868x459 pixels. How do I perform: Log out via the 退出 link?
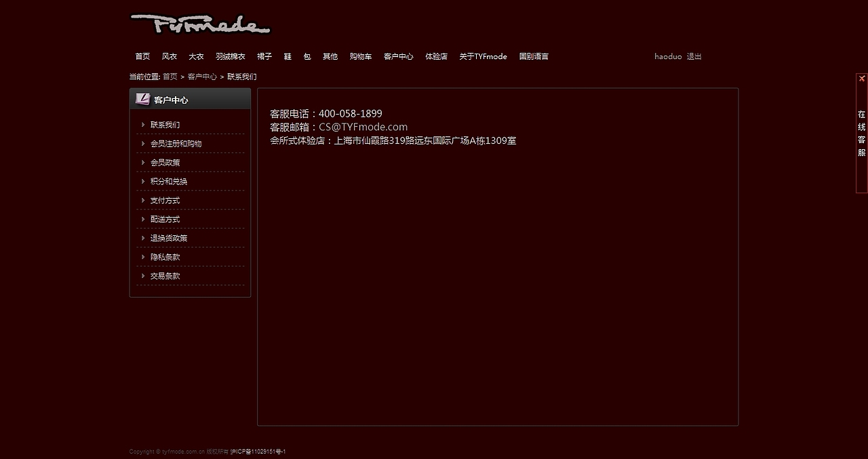[694, 56]
